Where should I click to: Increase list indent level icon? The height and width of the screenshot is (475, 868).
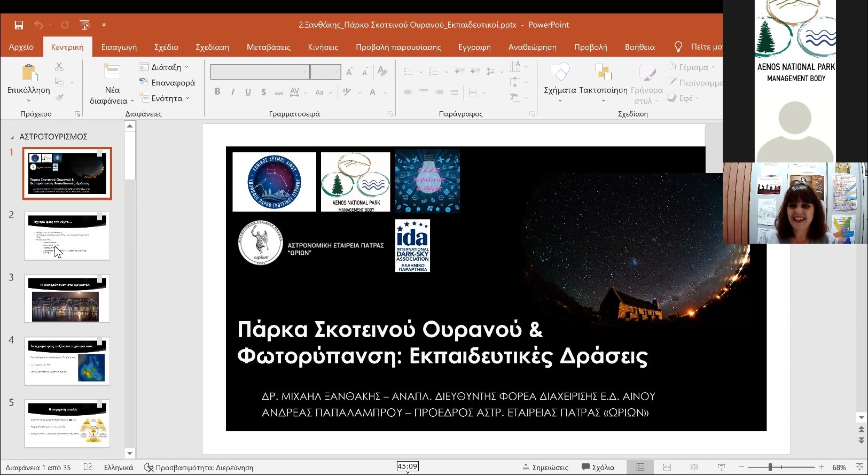click(x=475, y=71)
